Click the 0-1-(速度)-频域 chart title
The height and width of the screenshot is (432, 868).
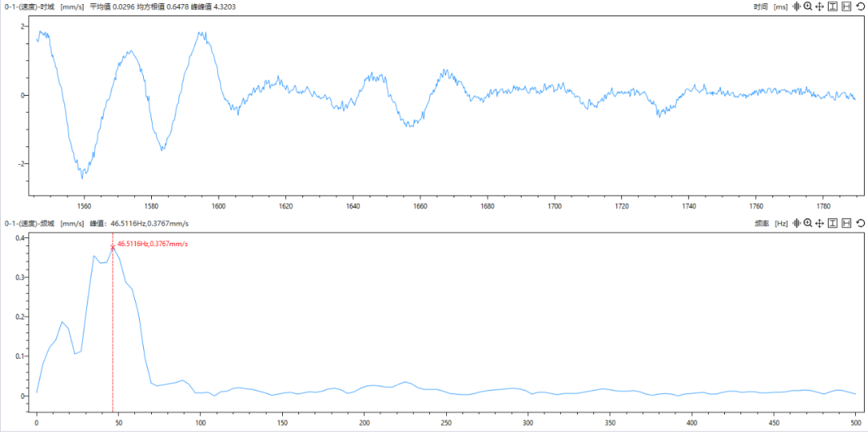pos(30,223)
